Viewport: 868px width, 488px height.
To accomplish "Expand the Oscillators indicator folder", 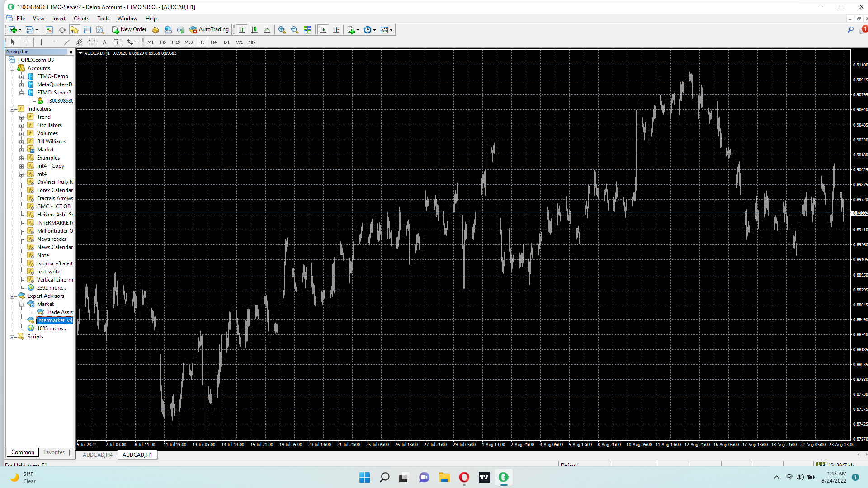I will (x=21, y=126).
